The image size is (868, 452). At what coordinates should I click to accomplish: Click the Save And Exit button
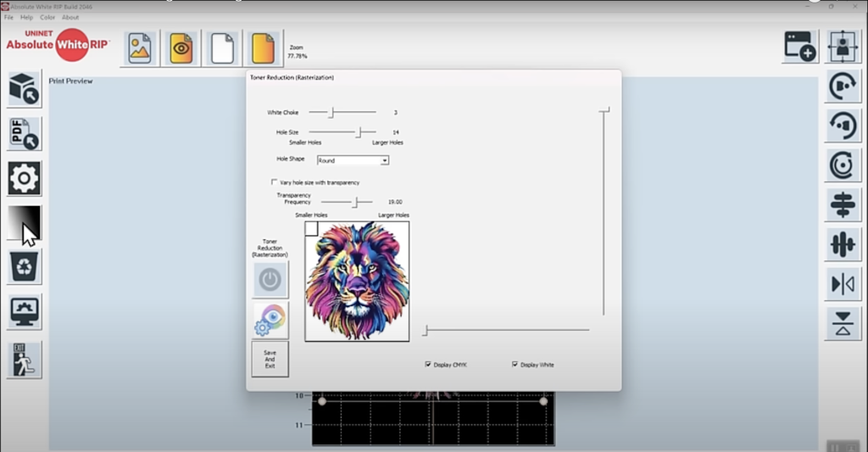270,359
